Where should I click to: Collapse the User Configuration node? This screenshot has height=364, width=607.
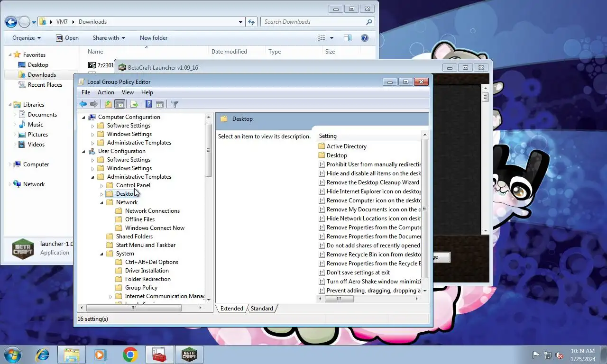point(84,151)
